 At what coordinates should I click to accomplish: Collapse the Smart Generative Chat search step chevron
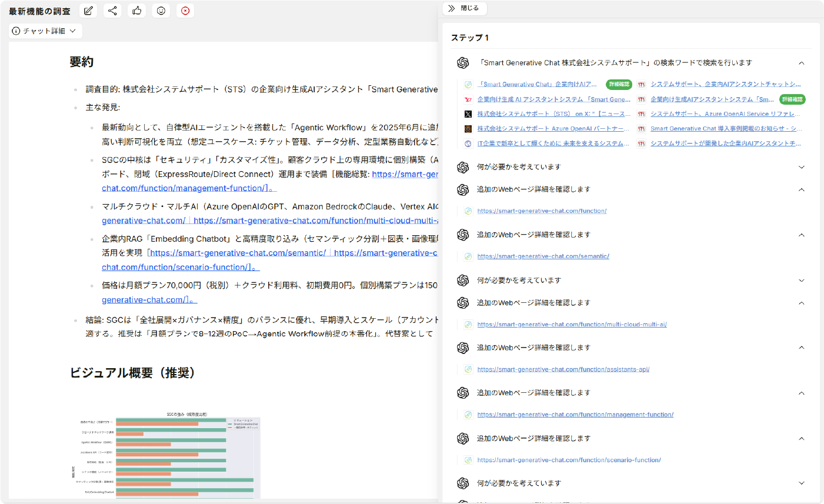click(801, 63)
